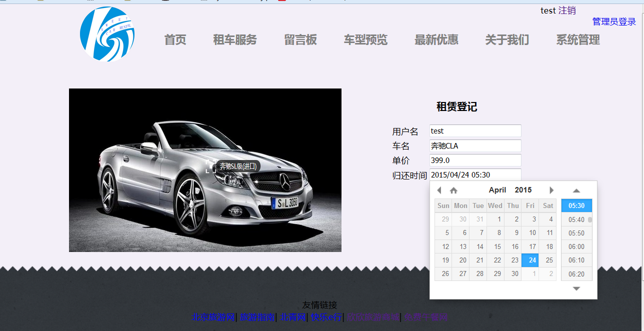This screenshot has width=644, height=331.
Task: Click the down arrow below time list
Action: click(x=576, y=288)
